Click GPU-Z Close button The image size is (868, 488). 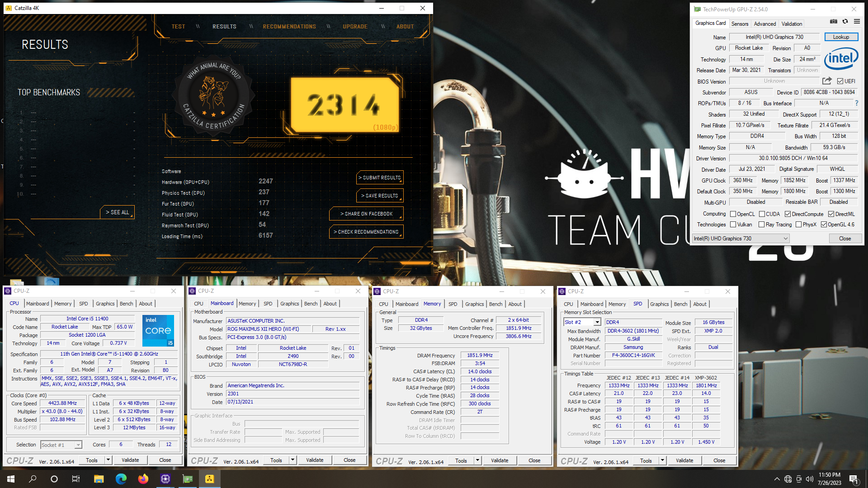click(845, 239)
